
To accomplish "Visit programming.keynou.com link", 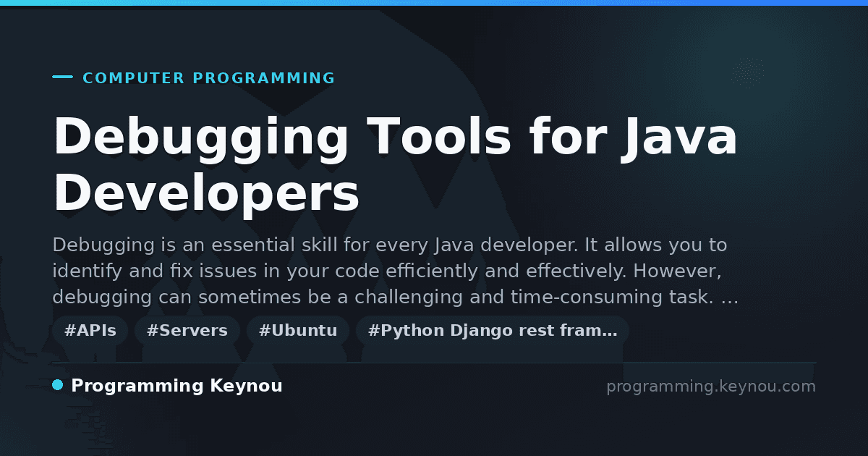I will click(x=711, y=387).
